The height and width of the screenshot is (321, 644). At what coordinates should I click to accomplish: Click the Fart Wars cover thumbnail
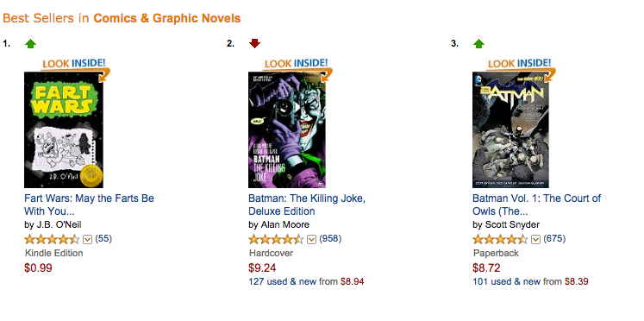tap(64, 130)
